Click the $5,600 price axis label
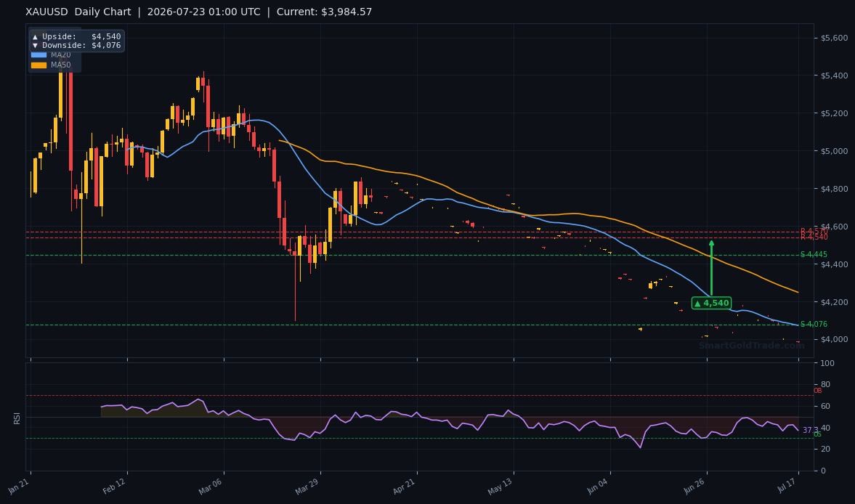 click(834, 38)
